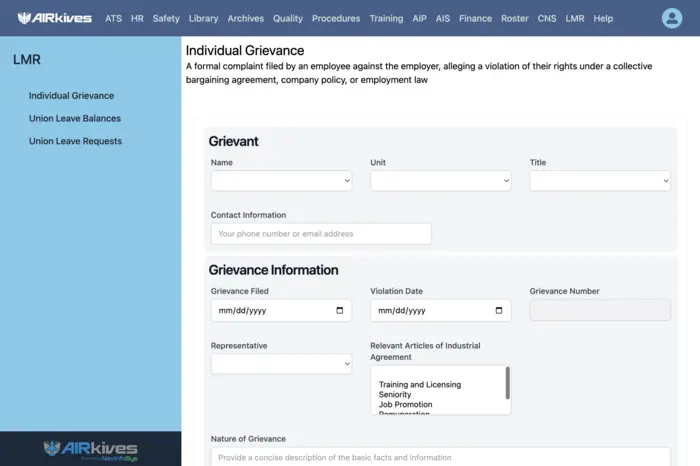The height and width of the screenshot is (466, 700).
Task: Open the Procedures menu
Action: point(335,18)
